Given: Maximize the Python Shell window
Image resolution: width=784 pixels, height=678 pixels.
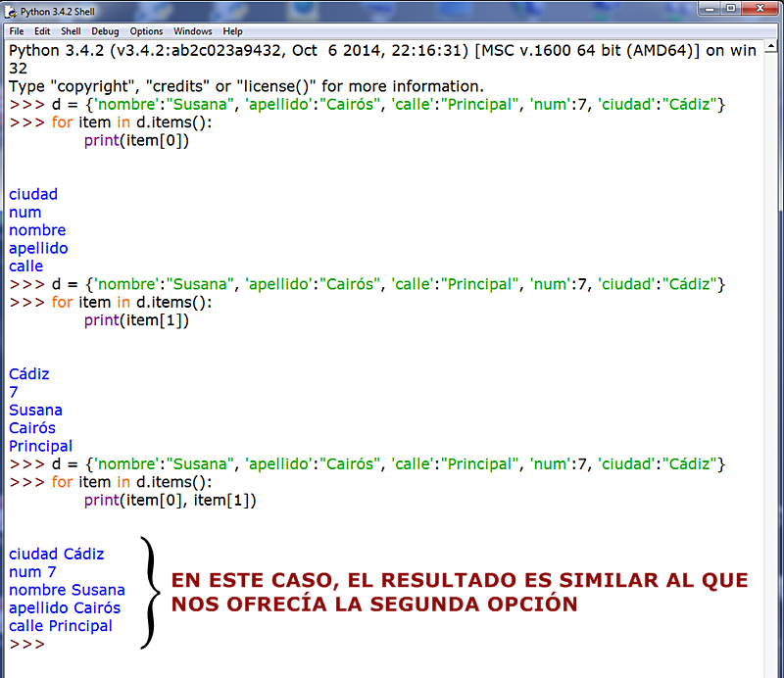Looking at the screenshot, I should pos(729,9).
